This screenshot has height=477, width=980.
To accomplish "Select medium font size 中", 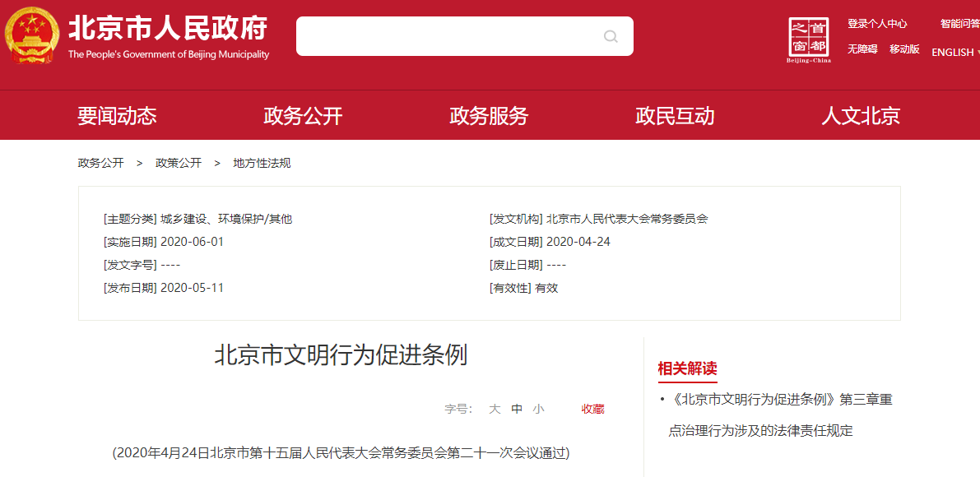I will 517,409.
